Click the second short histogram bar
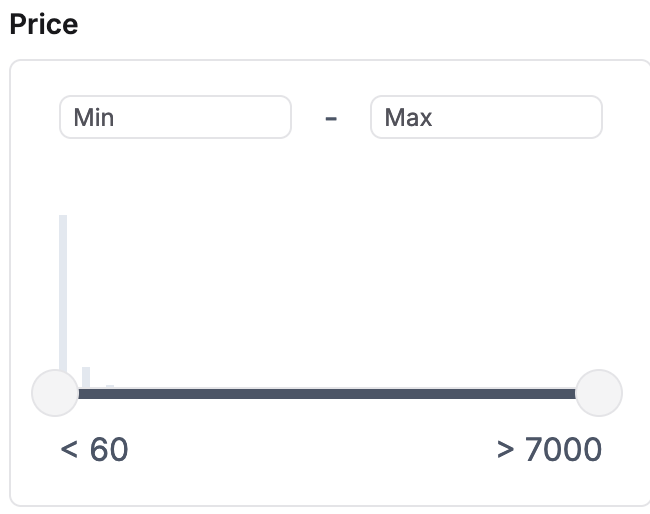Viewport: 650px width, 514px height. coord(86,378)
